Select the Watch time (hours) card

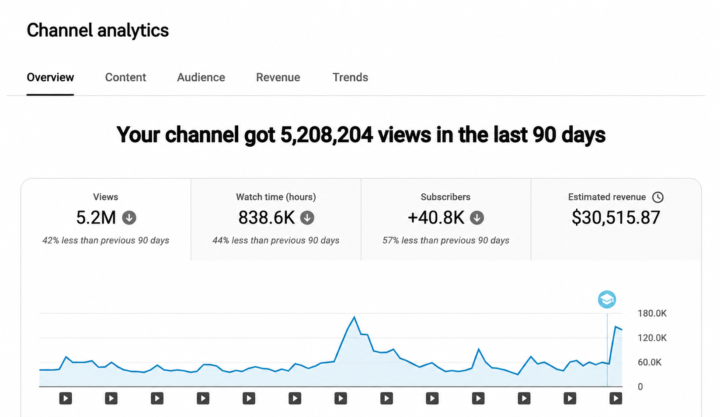coord(276,220)
